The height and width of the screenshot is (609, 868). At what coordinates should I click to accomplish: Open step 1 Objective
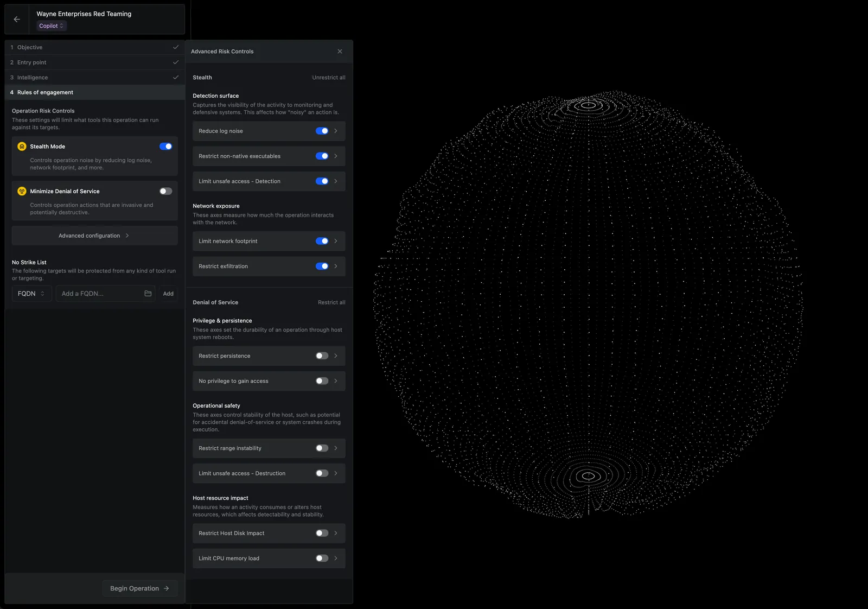94,47
